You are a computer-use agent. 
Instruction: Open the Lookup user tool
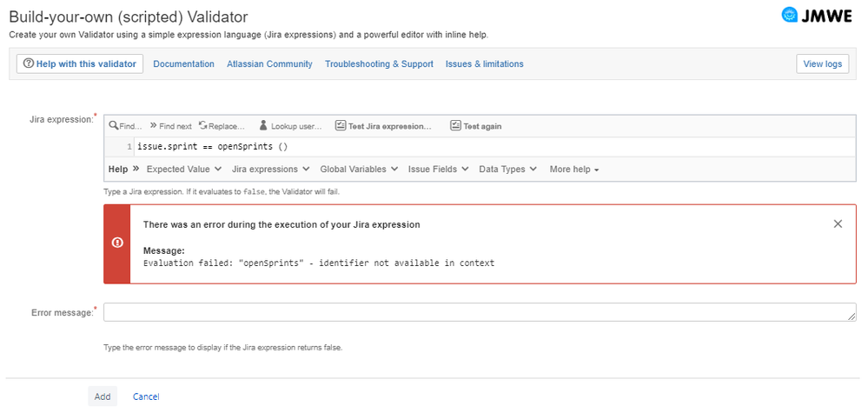pyautogui.click(x=290, y=126)
